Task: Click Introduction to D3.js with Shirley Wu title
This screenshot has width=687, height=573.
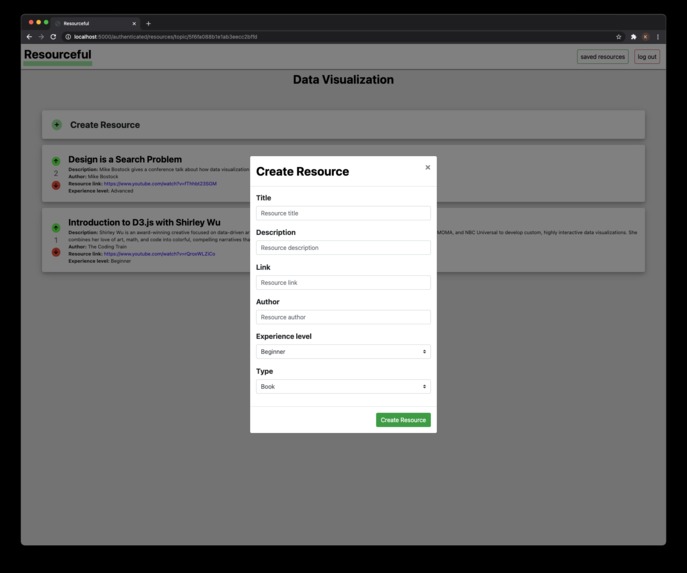Action: click(x=144, y=223)
